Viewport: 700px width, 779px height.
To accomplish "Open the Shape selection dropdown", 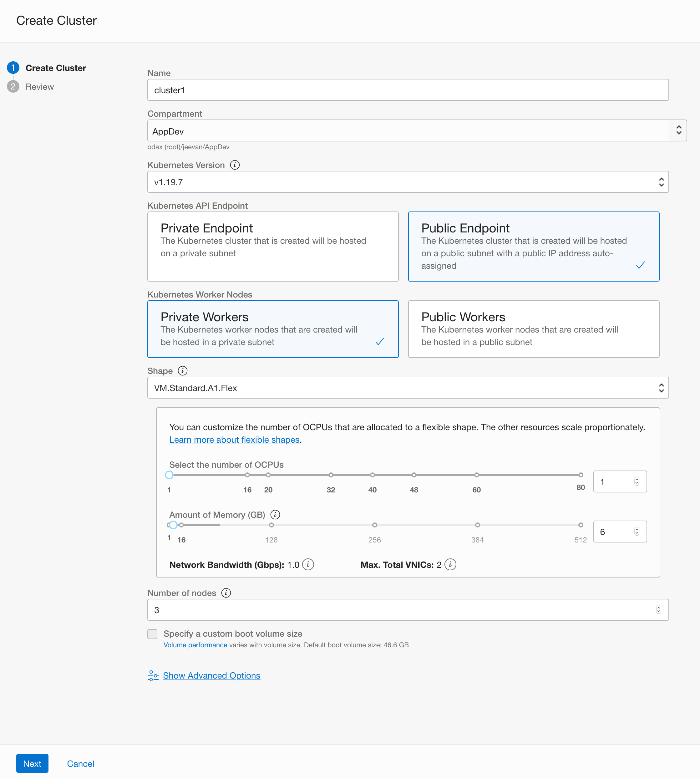I will (x=408, y=388).
